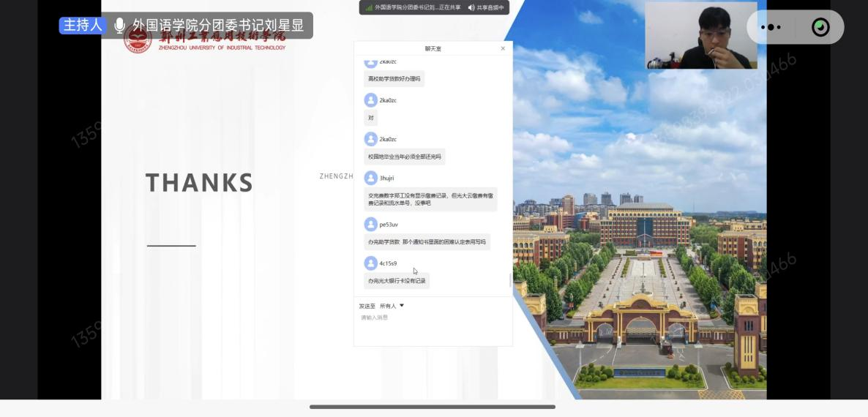The image size is (868, 417).
Task: Open the three-dots more options menu
Action: tap(771, 27)
